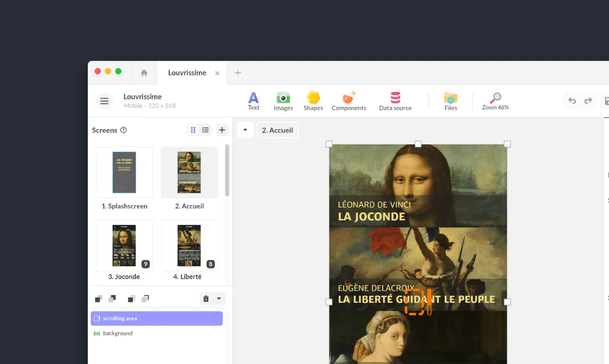Open the Images tool
The height and width of the screenshot is (364, 609).
pos(283,101)
